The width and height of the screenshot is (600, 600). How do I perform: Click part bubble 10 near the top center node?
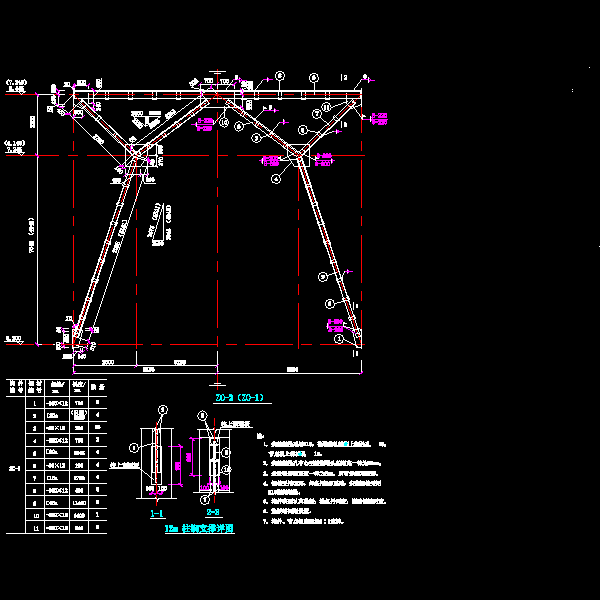tap(224, 122)
